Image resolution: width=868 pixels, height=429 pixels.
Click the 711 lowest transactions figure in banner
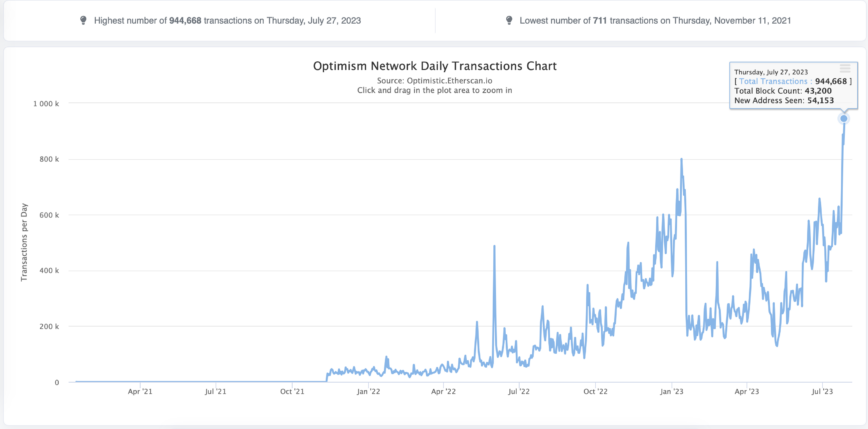coord(600,21)
